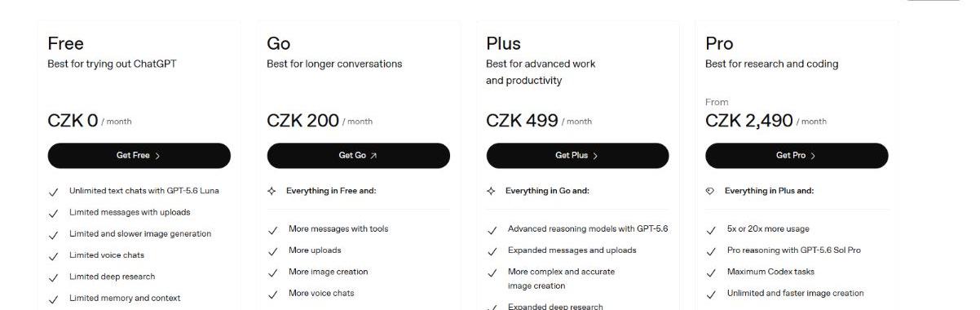Viewport: 980px width, 310px height.
Task: Click sparkle icon beside Everything in Free
Action: pos(272,192)
